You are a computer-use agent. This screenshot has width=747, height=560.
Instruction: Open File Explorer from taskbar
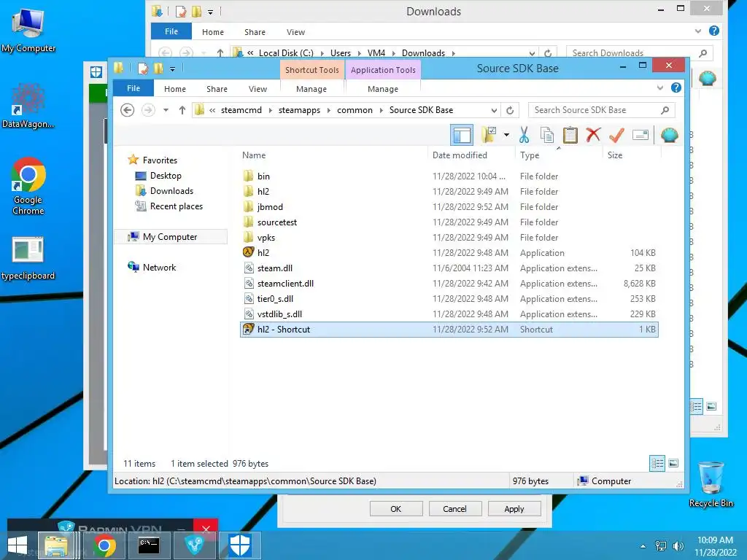[56, 545]
